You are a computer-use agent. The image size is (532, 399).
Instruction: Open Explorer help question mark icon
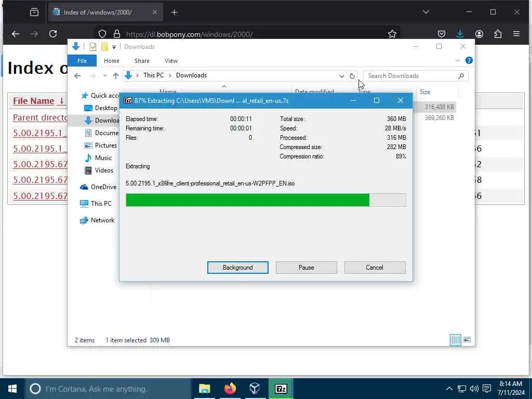469,60
